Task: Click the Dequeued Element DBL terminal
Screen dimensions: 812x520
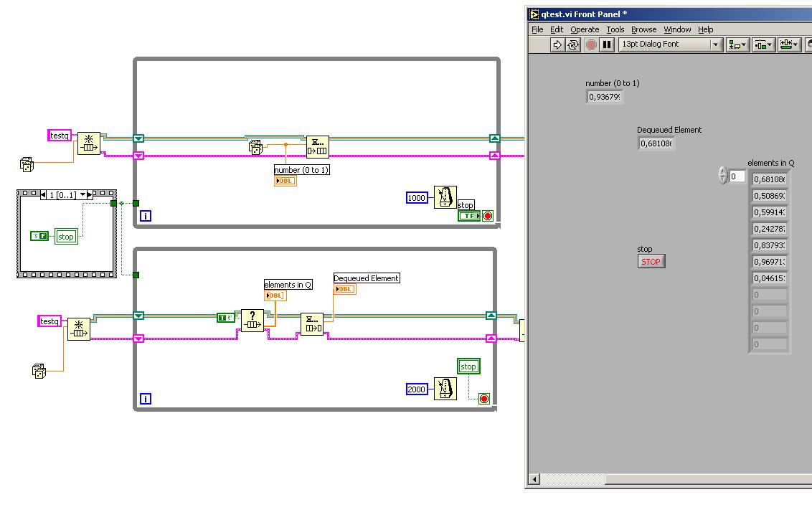Action: (x=345, y=289)
